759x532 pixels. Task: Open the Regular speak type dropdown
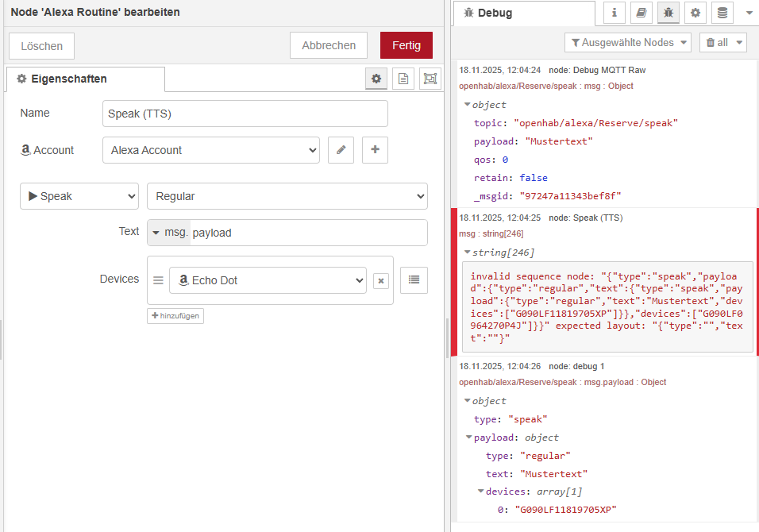(x=287, y=196)
